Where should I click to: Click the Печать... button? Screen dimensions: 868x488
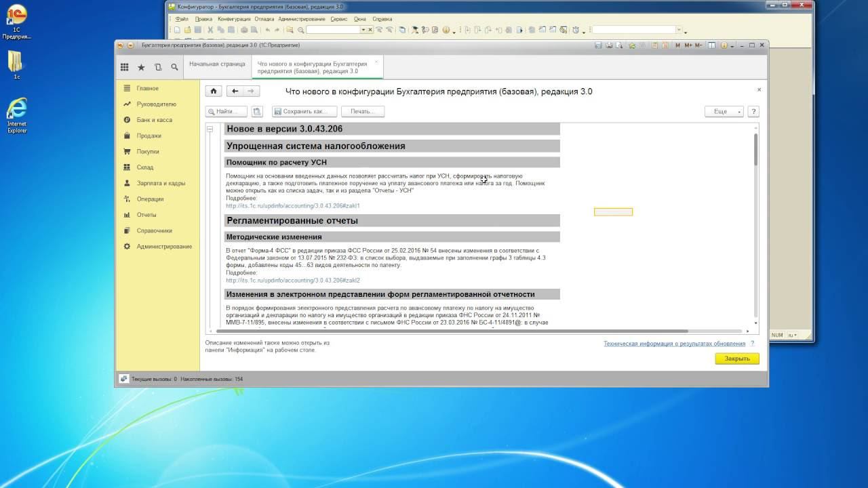click(363, 111)
